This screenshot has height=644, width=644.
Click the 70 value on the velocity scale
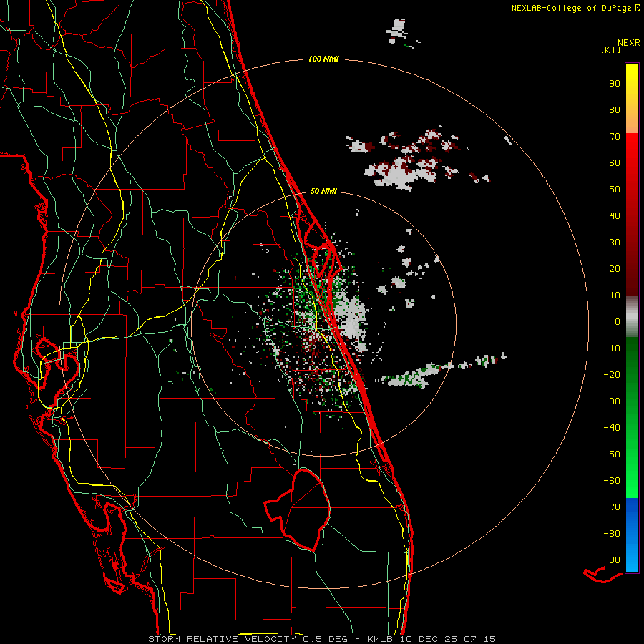[x=615, y=137]
